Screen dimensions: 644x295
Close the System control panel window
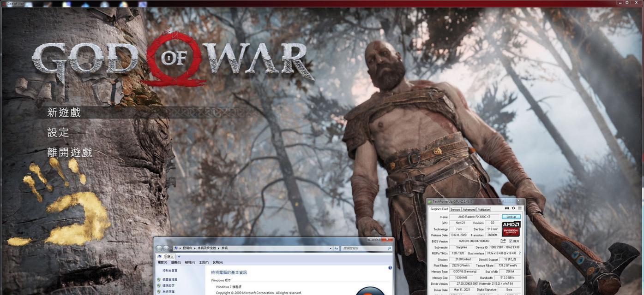[386, 240]
